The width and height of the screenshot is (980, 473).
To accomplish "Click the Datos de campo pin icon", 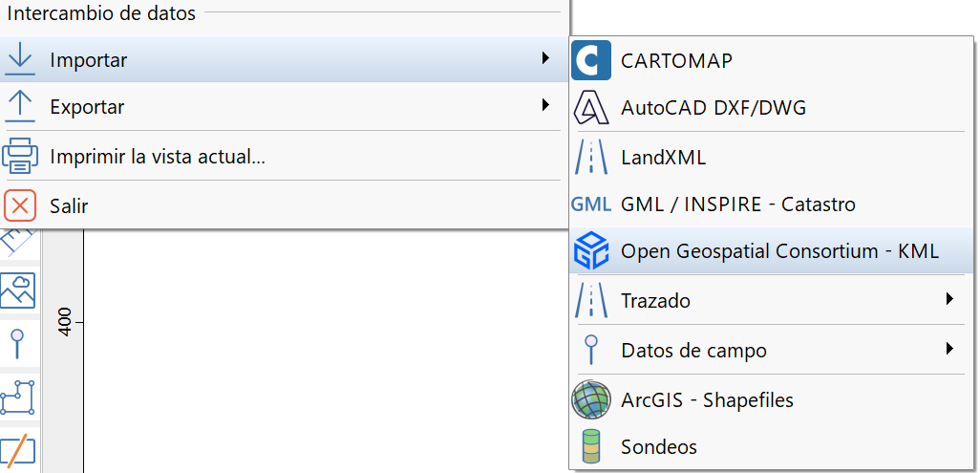I will coord(590,349).
